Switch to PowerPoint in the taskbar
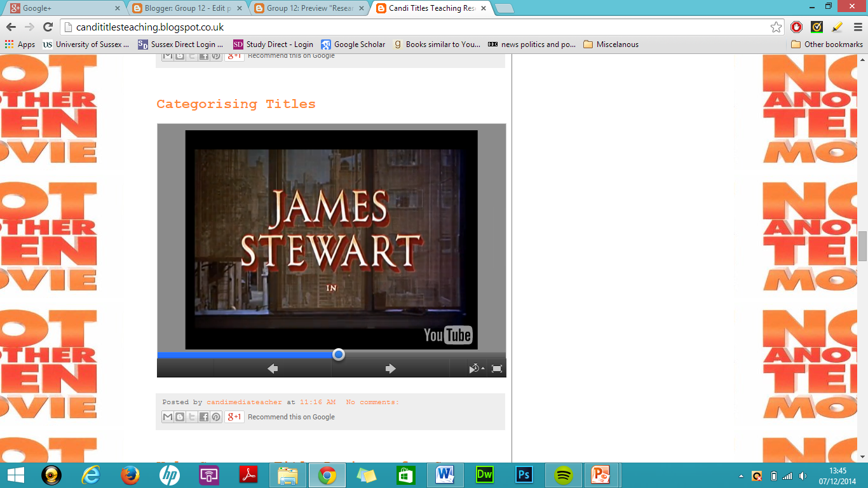Screen dimensions: 868x488 pos(600,475)
